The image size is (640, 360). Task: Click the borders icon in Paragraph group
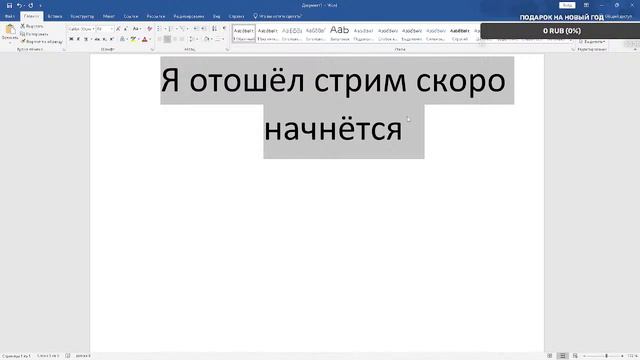click(218, 39)
